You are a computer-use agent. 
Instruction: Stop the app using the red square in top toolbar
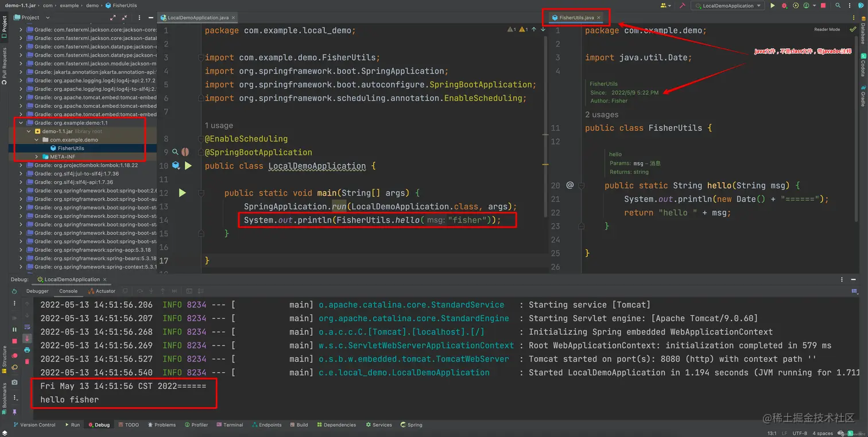[823, 6]
